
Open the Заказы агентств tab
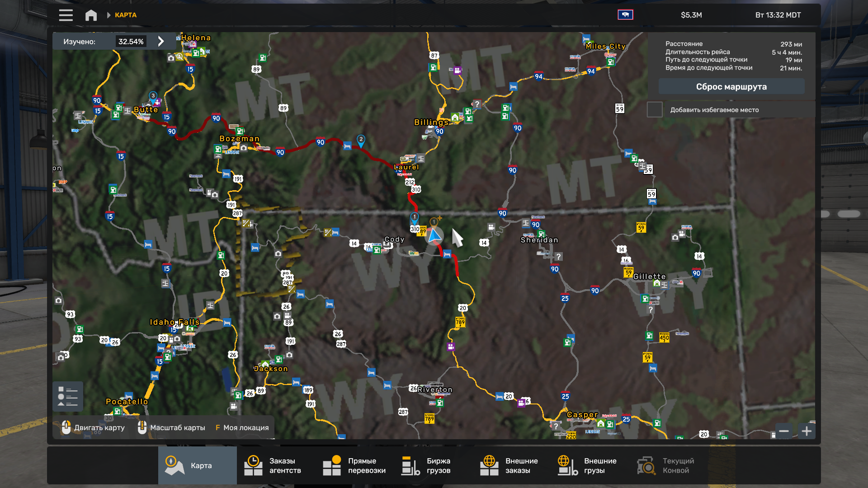click(x=276, y=465)
